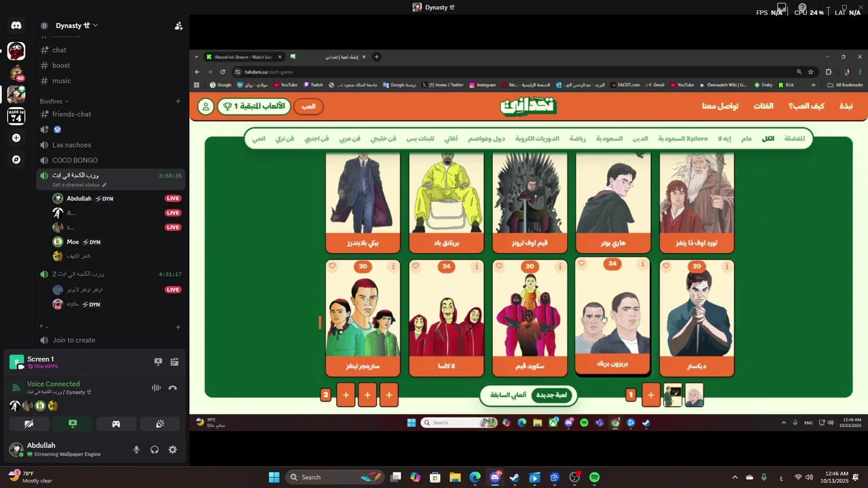Stop streaming icon next to Screen 1
This screenshot has height=488, width=868.
tap(158, 362)
